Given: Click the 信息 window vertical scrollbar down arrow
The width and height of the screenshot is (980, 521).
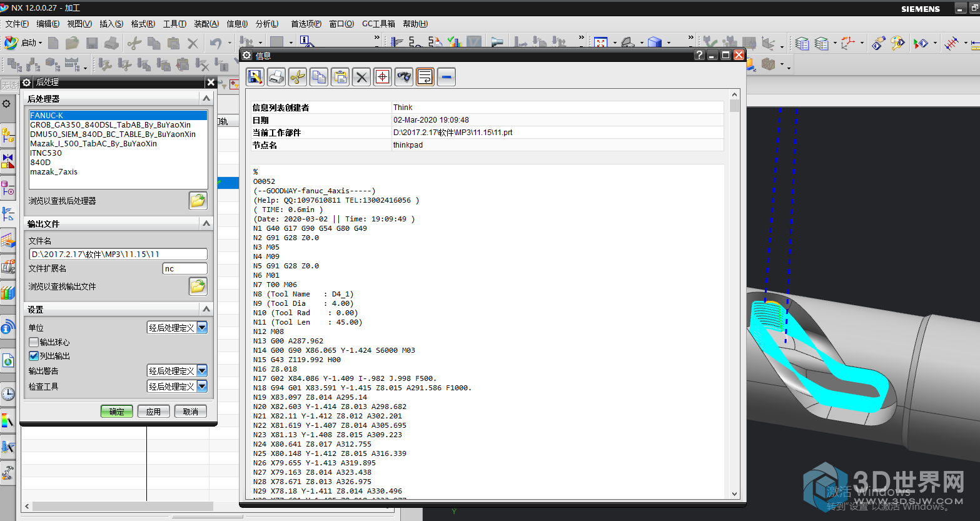Looking at the screenshot, I should [734, 493].
